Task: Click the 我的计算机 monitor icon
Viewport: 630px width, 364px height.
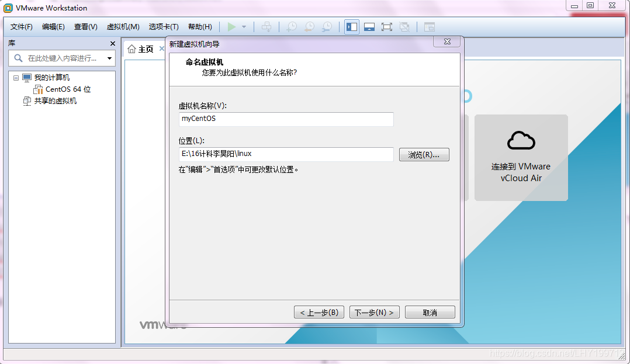Action: click(x=26, y=78)
